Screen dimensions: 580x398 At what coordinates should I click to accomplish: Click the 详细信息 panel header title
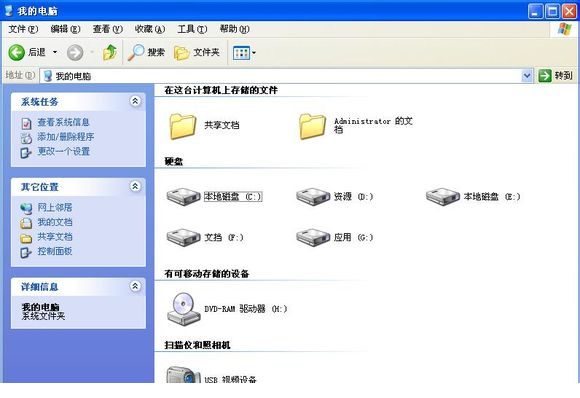pos(40,287)
